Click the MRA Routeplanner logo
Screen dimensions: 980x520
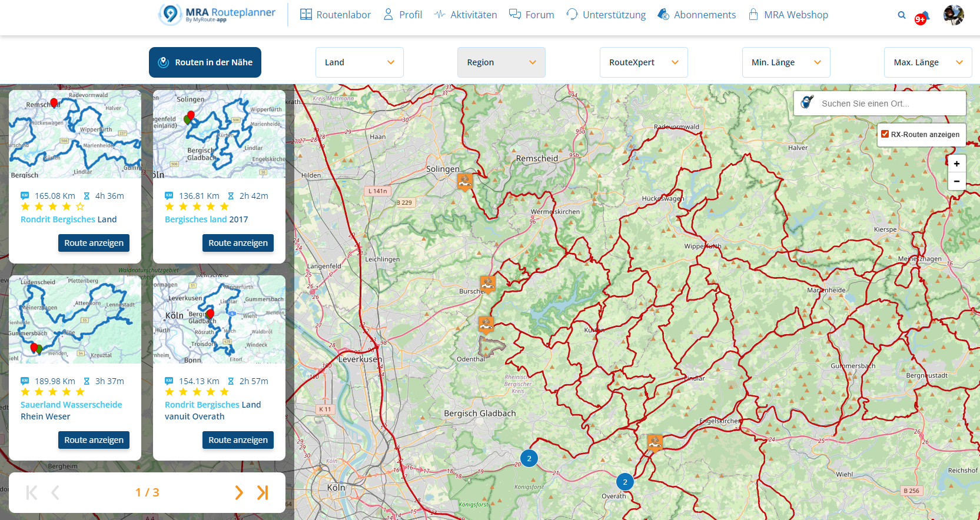pos(217,15)
